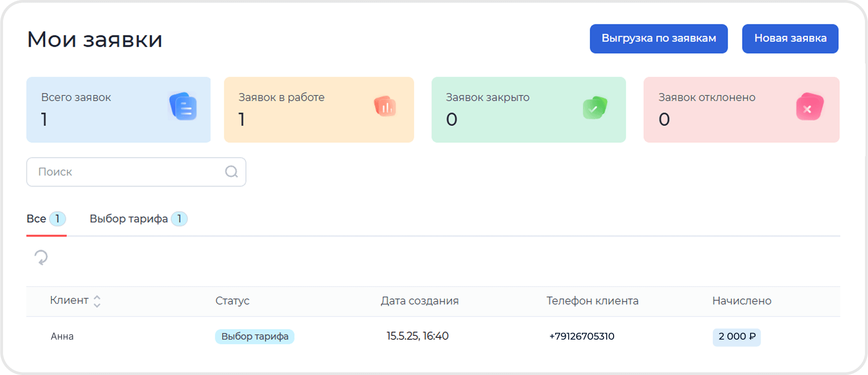Sort by Клиент using the sort arrows
Screen dimensions: 868x375
click(x=97, y=301)
